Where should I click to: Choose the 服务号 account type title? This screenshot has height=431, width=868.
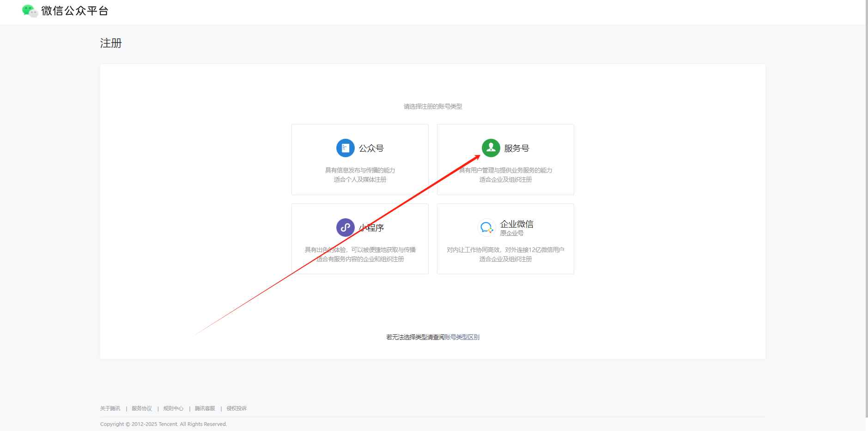516,148
